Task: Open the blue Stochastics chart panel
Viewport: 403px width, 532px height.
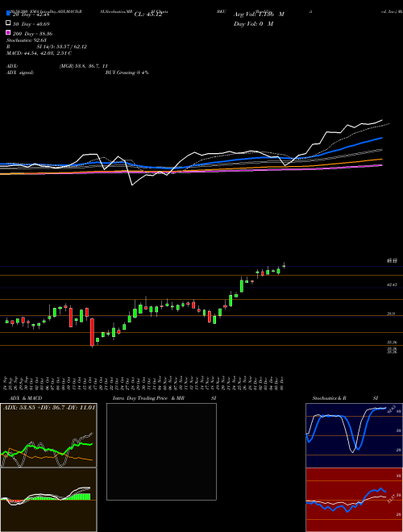Action: coord(354,435)
